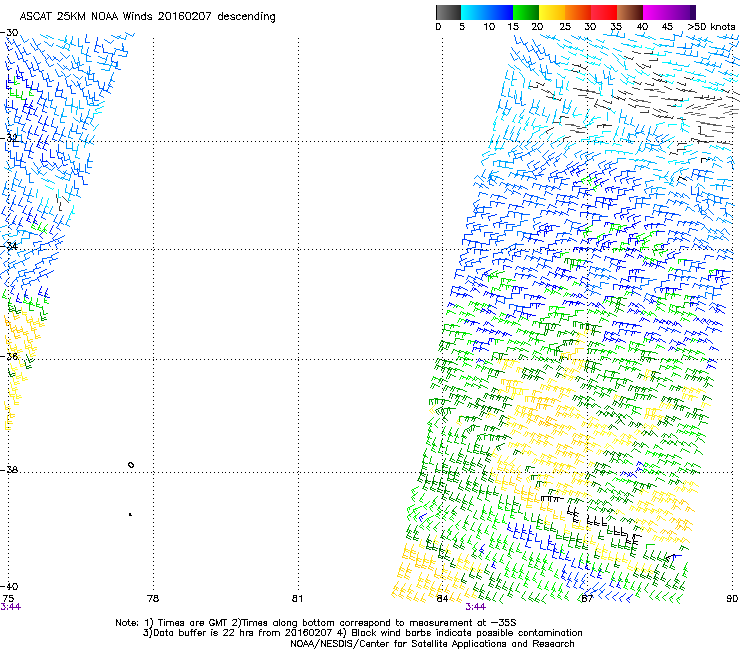Click the 90 longitude axis label

click(732, 598)
